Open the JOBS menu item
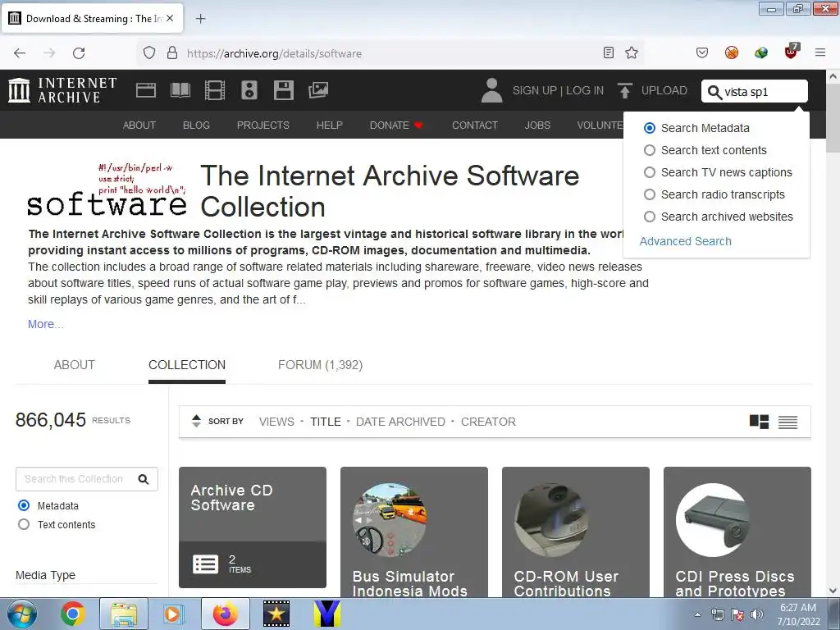Image resolution: width=840 pixels, height=630 pixels. tap(537, 125)
